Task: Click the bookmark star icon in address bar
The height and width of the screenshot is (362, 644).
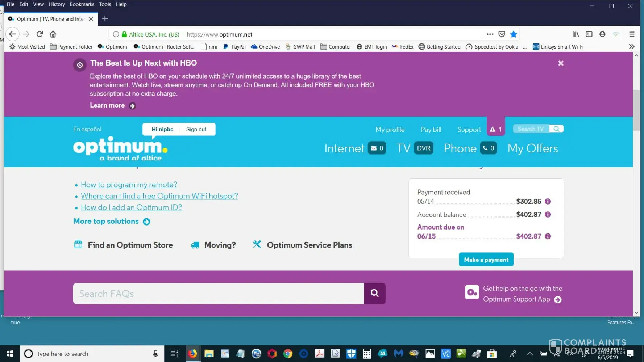Action: 513,34
